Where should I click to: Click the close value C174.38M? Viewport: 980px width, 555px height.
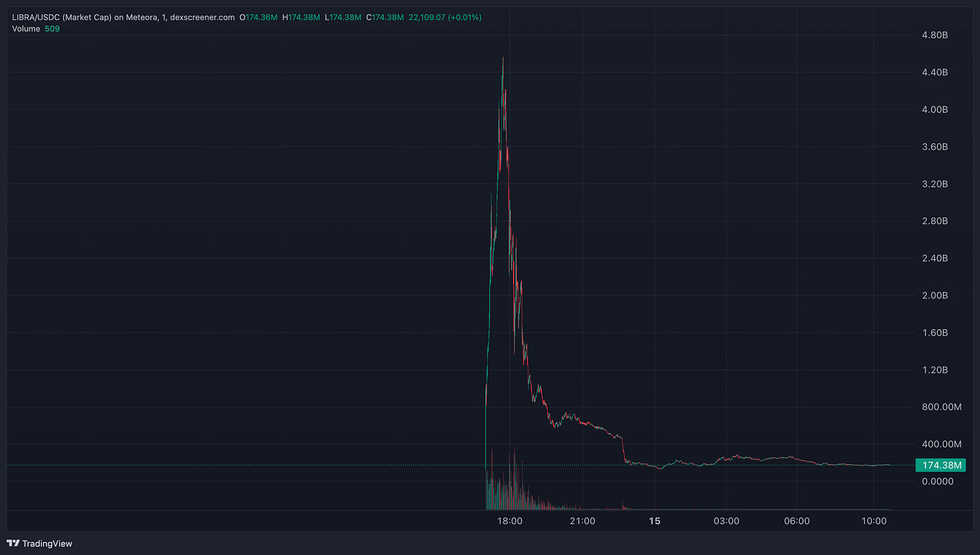coord(386,16)
